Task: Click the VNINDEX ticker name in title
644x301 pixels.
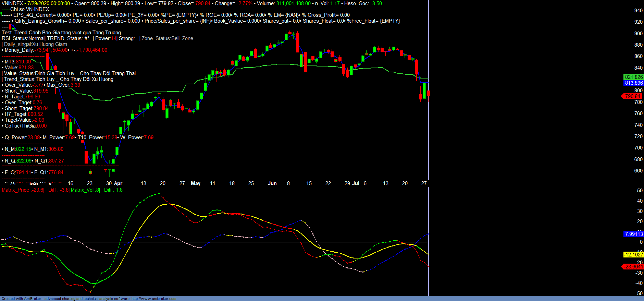Action: tap(12, 3)
